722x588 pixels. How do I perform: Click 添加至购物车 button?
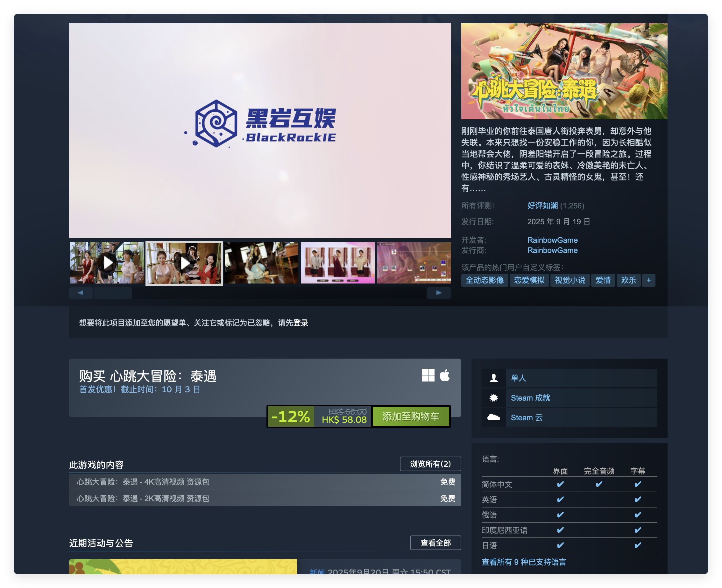(411, 416)
